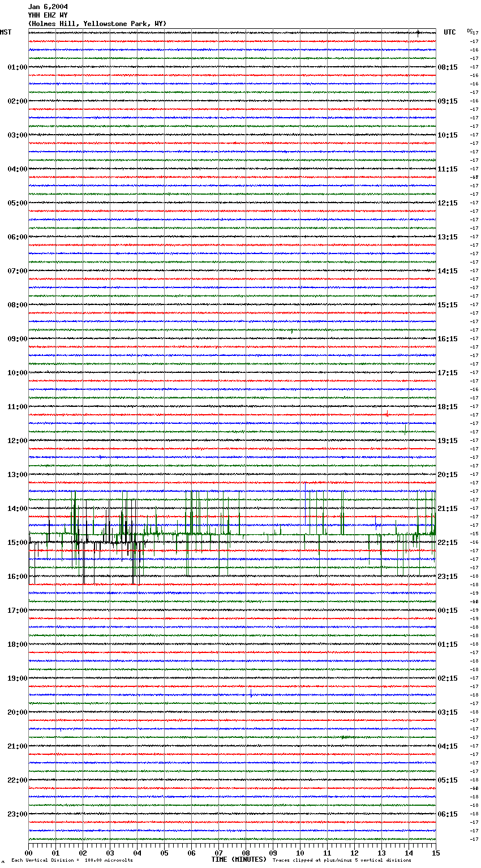Select minute-axis tick label "05" at bottom
Screen dimensions: 481x868
pos(164,853)
